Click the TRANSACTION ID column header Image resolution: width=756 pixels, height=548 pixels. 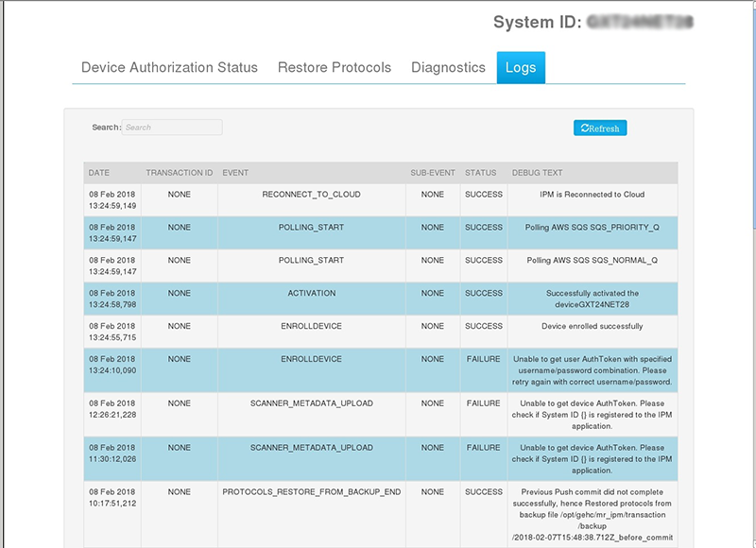tap(180, 173)
